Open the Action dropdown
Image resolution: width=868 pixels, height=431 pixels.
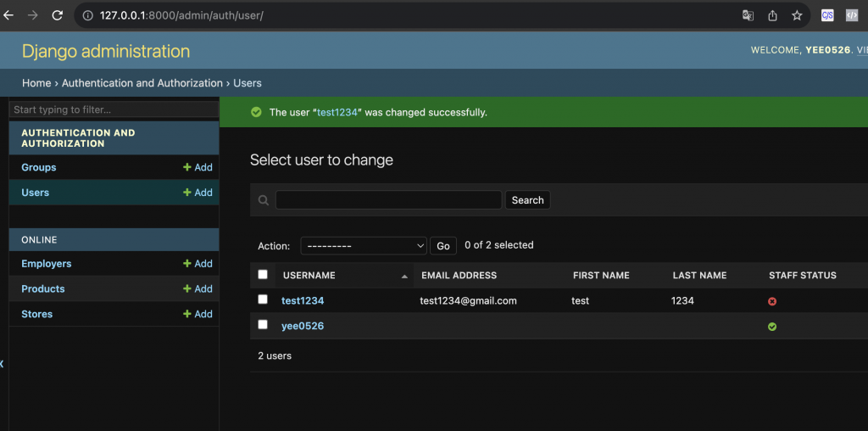[x=363, y=245]
